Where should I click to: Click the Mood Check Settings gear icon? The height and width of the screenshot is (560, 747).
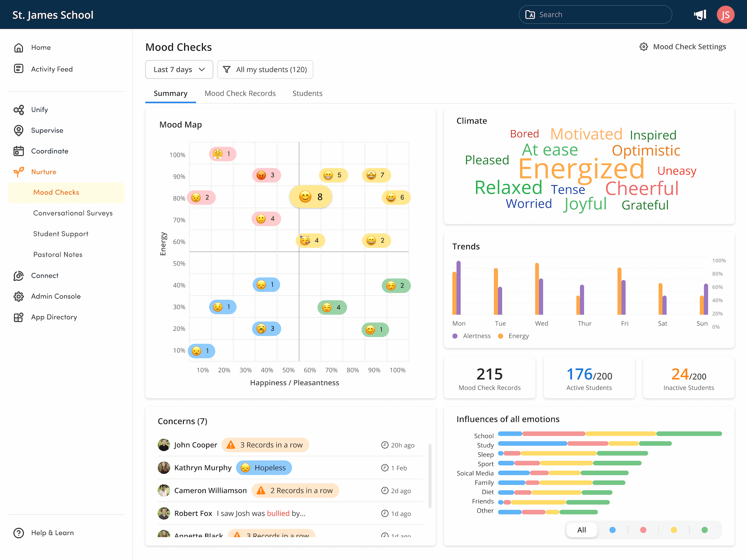[x=644, y=47]
